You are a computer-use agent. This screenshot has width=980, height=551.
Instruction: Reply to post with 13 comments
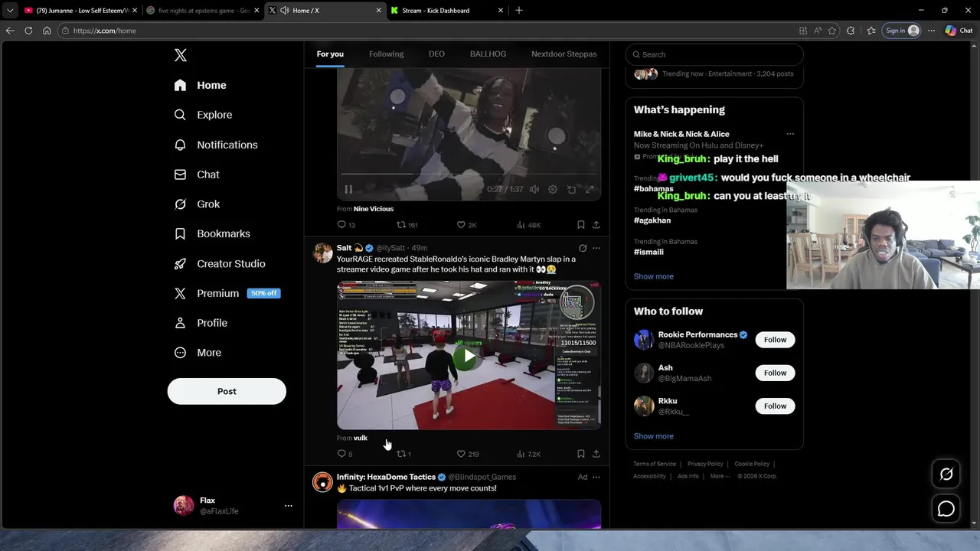pyautogui.click(x=346, y=225)
